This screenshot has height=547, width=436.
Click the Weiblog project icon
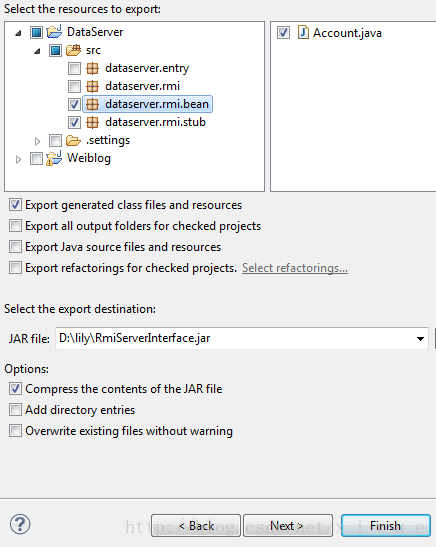[x=54, y=158]
